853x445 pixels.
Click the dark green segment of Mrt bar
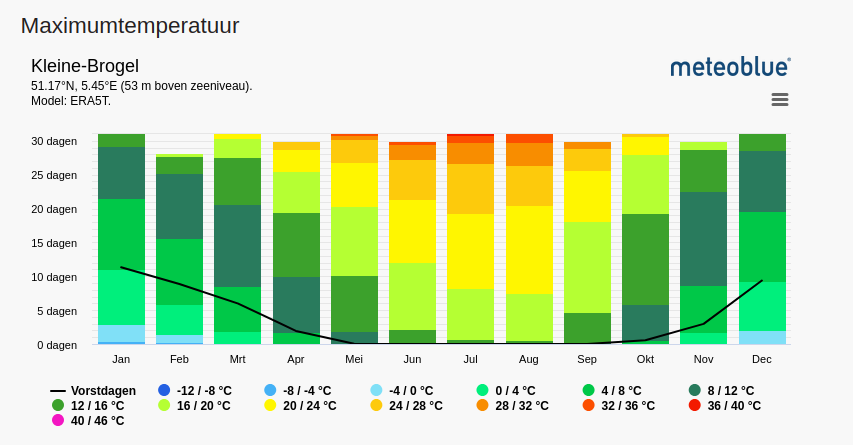(x=237, y=245)
